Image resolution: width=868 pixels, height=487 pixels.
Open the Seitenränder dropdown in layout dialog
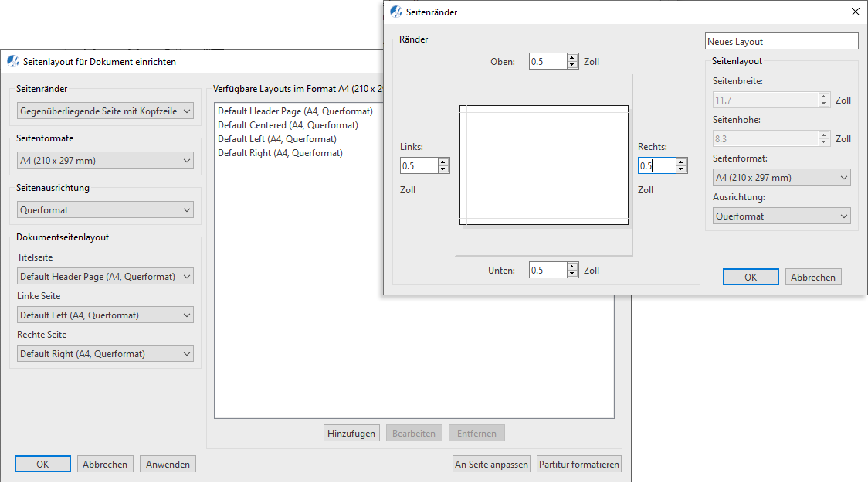pos(105,111)
